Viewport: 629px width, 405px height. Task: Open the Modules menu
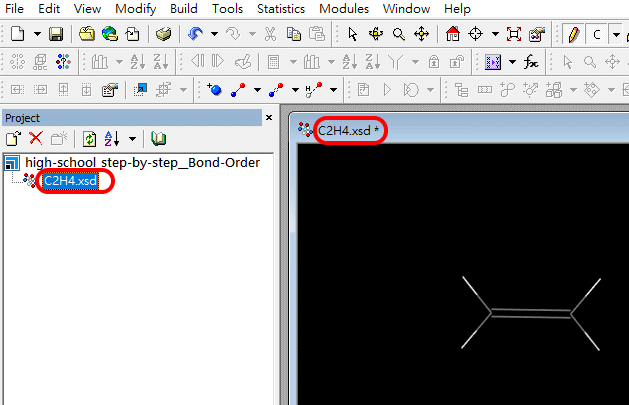343,9
